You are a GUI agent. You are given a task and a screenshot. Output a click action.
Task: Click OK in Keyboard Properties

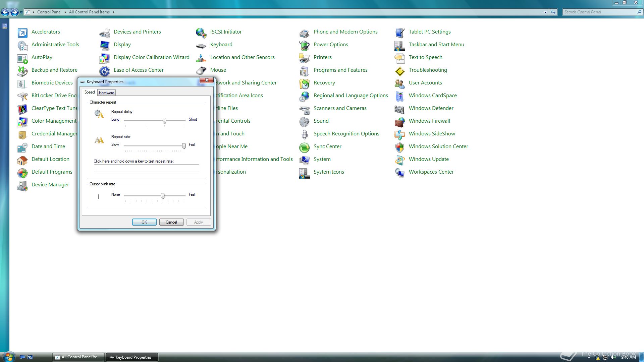tap(144, 222)
